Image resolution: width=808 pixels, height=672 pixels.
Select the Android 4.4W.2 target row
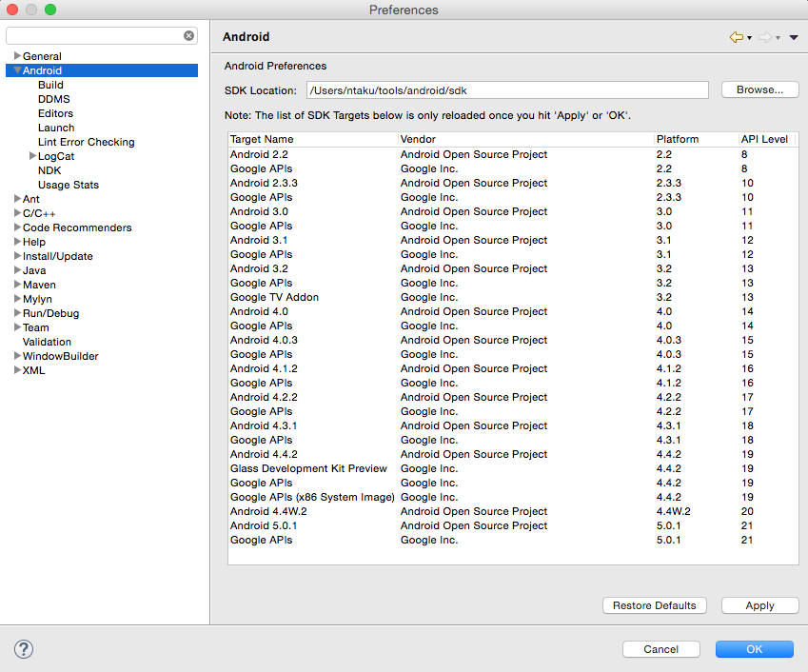(513, 511)
